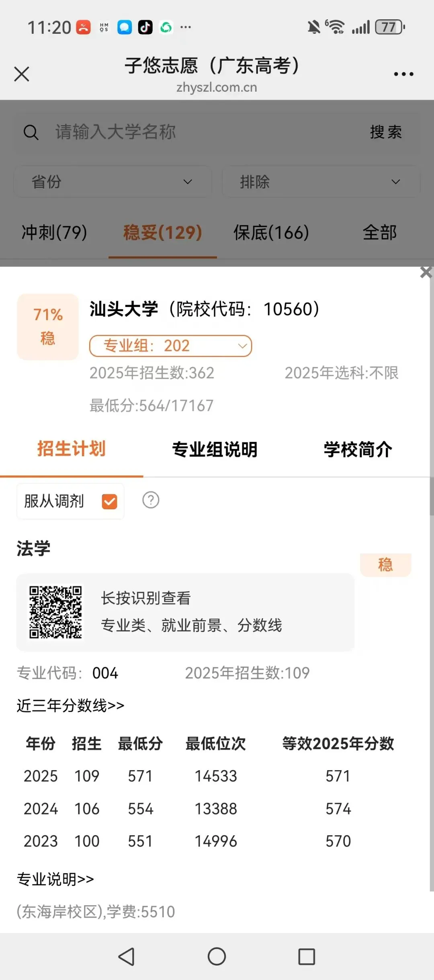The image size is (434, 980).
Task: Open the 排除 dropdown
Action: pos(321,182)
